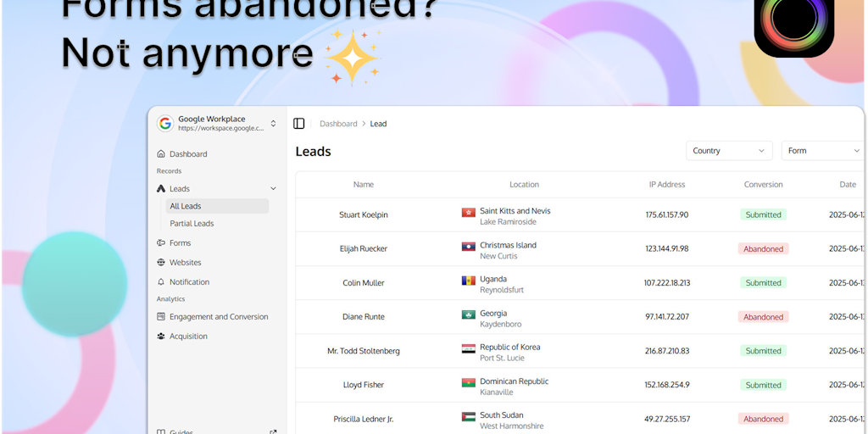Click the name Stuart Koelpin
This screenshot has width=868, height=434.
[x=364, y=214]
